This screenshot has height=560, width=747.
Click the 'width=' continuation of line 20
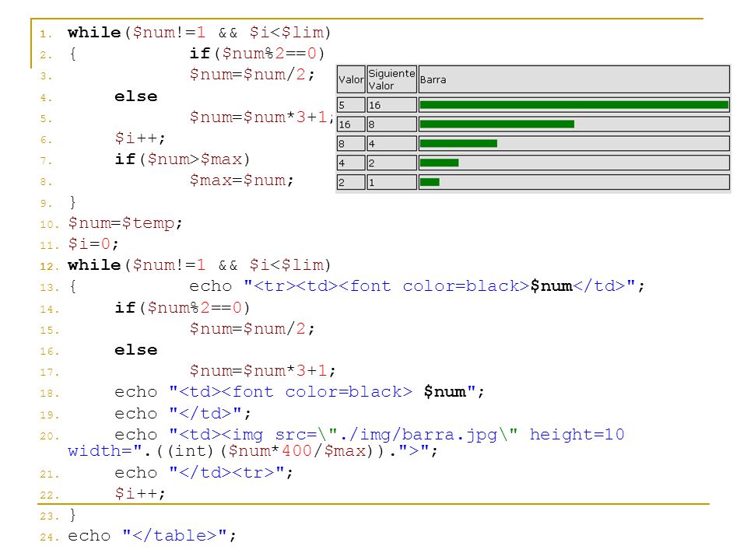(x=252, y=450)
